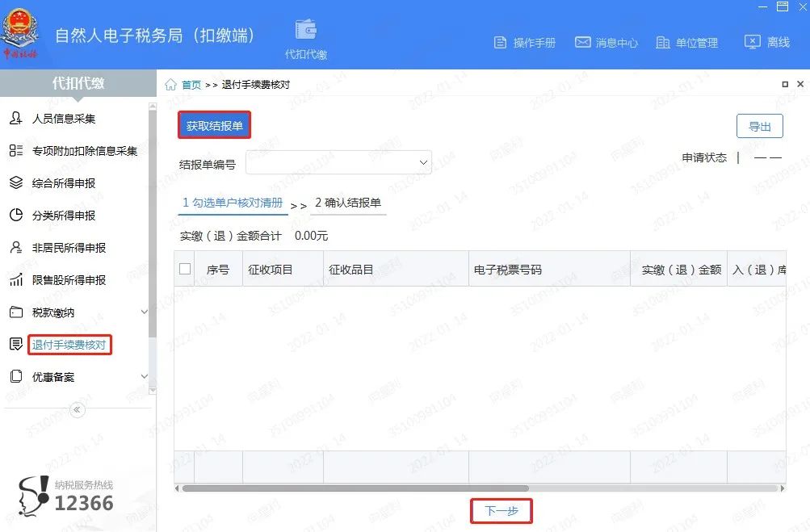The image size is (810, 532).
Task: Select the 限售股所得申报 chart icon
Action: [18, 279]
